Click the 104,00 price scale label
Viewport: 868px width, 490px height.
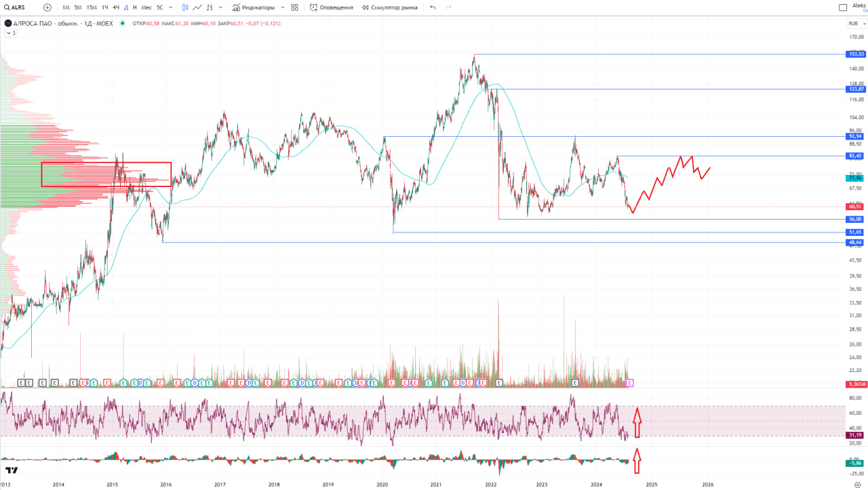(x=856, y=117)
